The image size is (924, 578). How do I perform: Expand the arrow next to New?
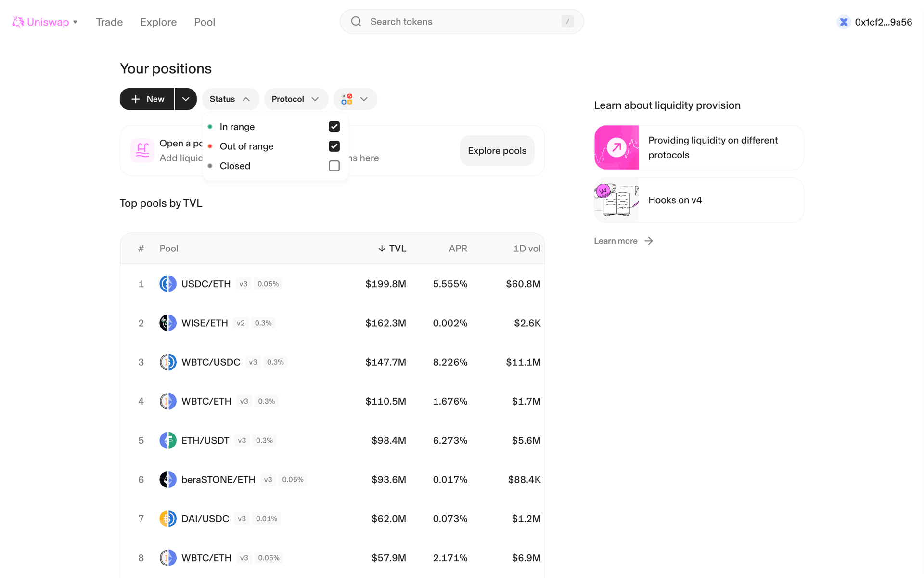186,99
